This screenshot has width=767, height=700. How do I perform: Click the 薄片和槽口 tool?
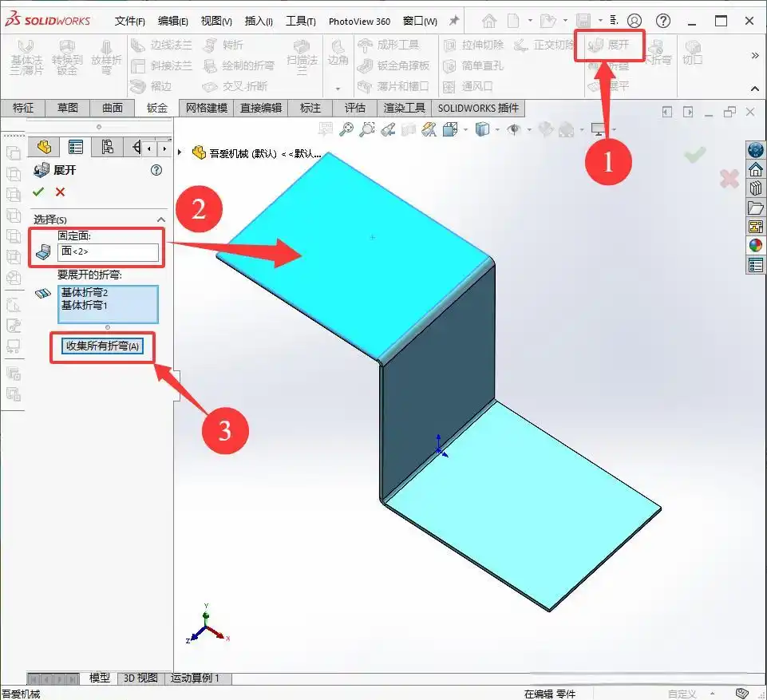393,86
